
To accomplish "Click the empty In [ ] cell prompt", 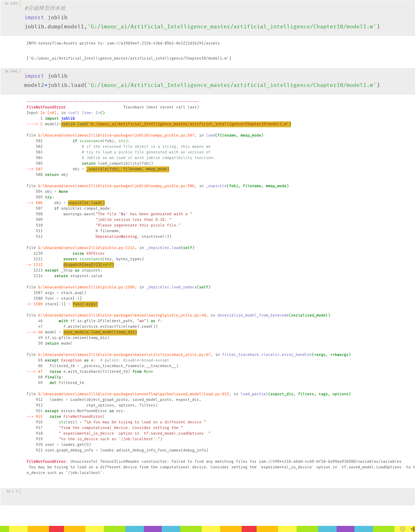I will point(13,491).
